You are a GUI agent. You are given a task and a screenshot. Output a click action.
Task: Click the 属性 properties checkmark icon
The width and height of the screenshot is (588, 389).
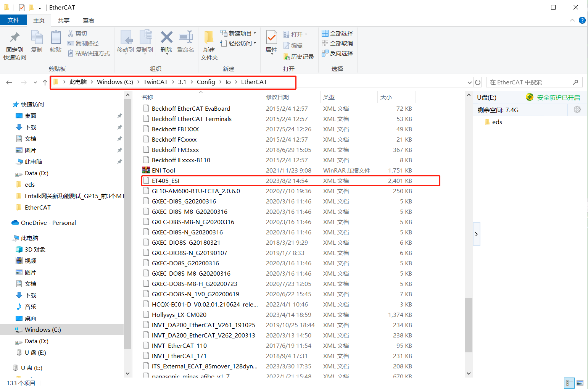click(271, 37)
